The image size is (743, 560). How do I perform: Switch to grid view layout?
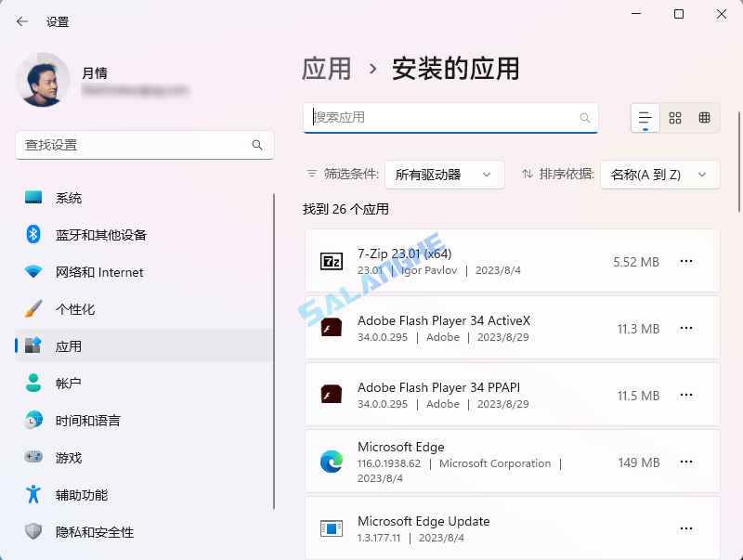[x=675, y=118]
